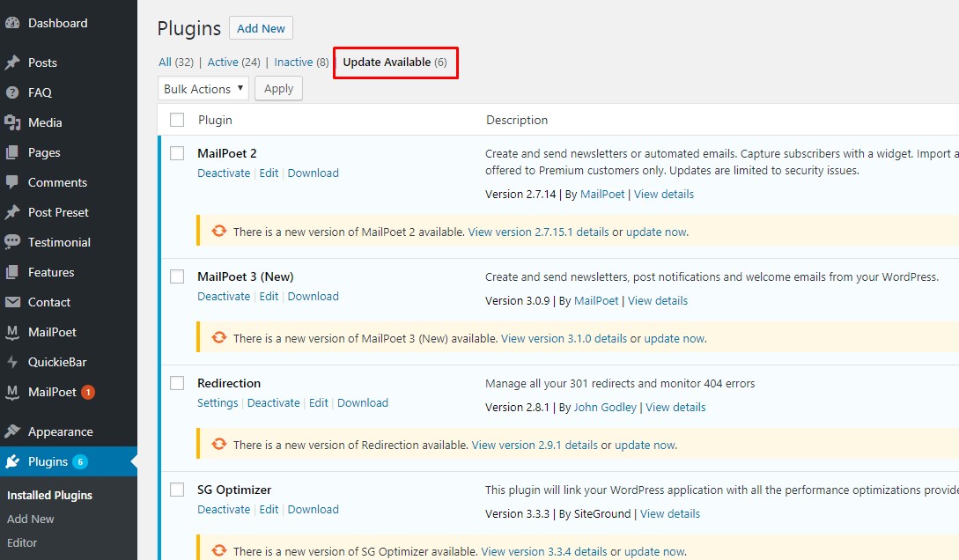Click update refresh icon for SG Optimizer notice

point(219,550)
